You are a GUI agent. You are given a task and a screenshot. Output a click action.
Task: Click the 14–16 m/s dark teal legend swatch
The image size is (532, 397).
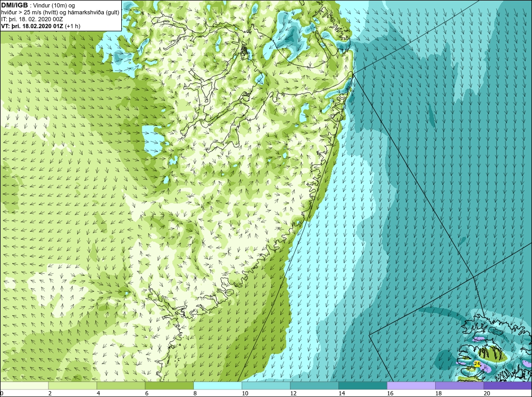363,385
